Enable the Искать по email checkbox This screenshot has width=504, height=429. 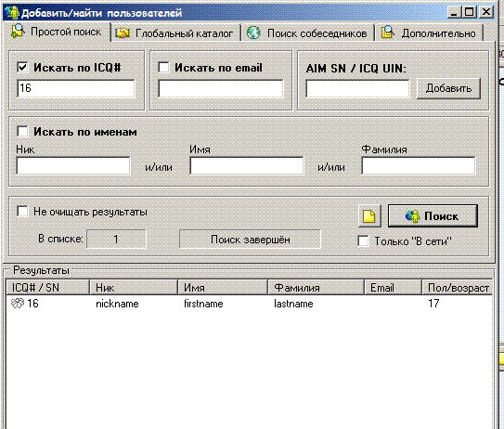coord(163,68)
